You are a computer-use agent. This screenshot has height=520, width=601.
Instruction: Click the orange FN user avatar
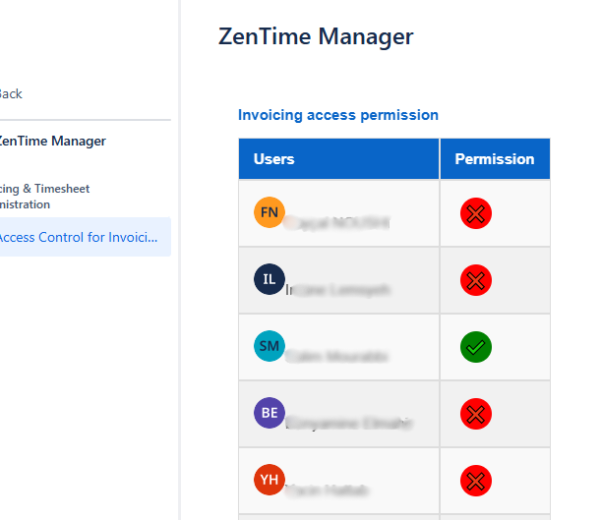coord(269,212)
